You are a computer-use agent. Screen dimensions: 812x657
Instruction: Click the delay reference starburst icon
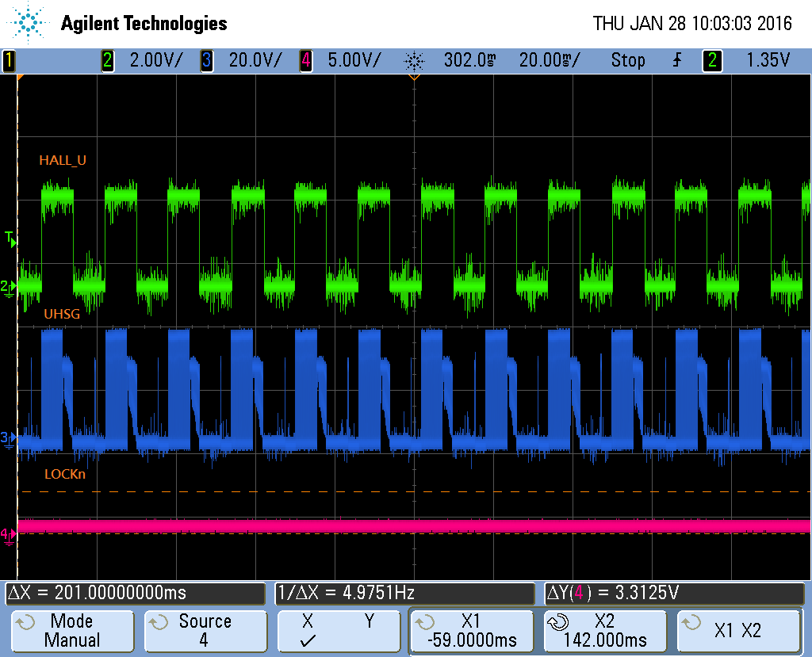click(414, 61)
